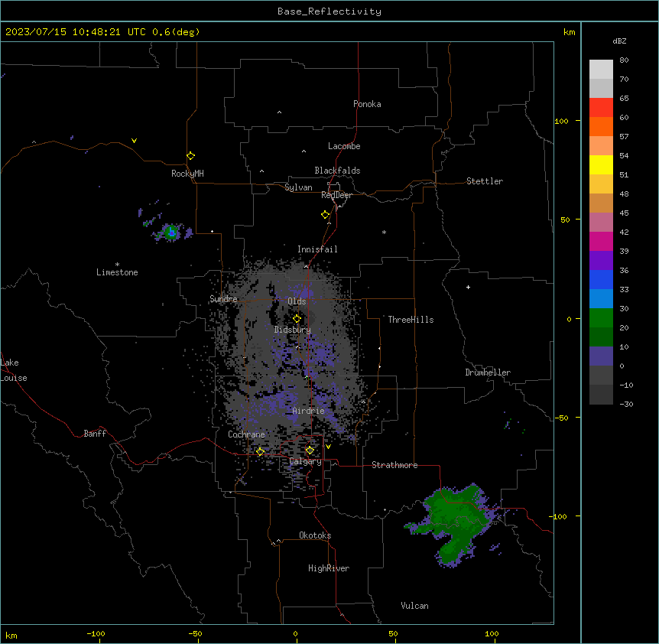Select the purple 36-39 dBZ swatch
The image size is (659, 644).
(x=601, y=260)
